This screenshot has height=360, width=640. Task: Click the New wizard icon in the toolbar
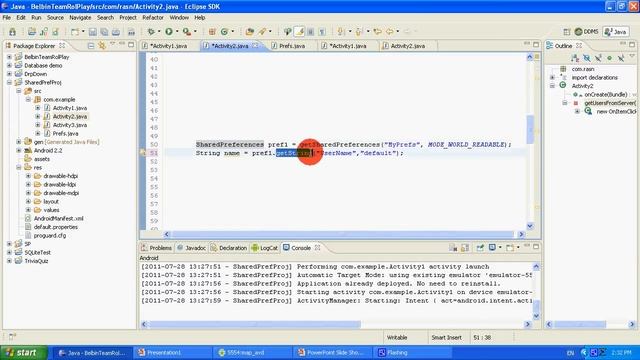tap(75, 32)
